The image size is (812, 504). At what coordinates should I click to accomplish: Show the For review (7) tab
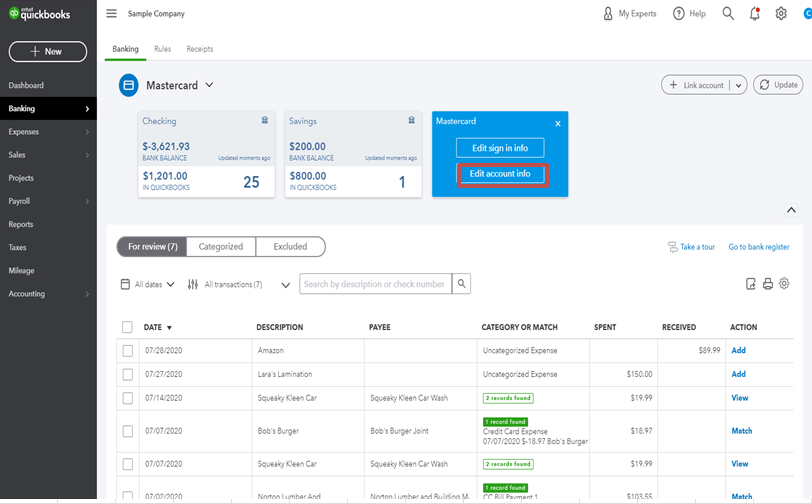(x=152, y=247)
